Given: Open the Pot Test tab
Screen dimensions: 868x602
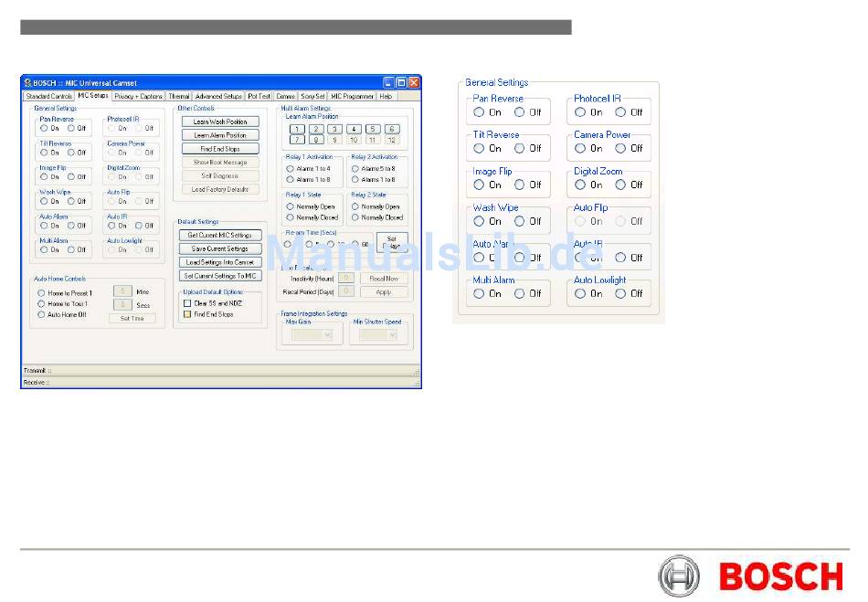Looking at the screenshot, I should 259,96.
